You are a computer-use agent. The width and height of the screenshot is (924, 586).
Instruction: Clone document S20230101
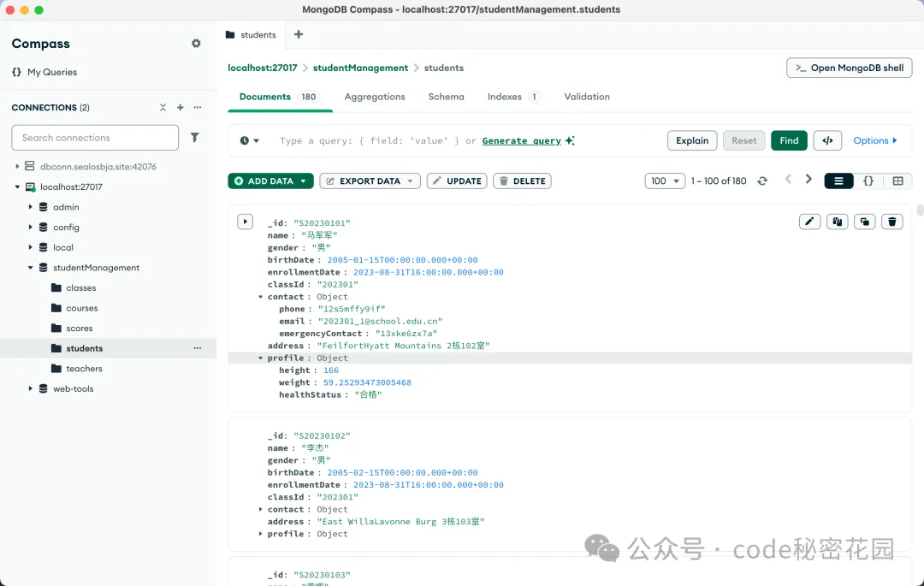click(864, 222)
